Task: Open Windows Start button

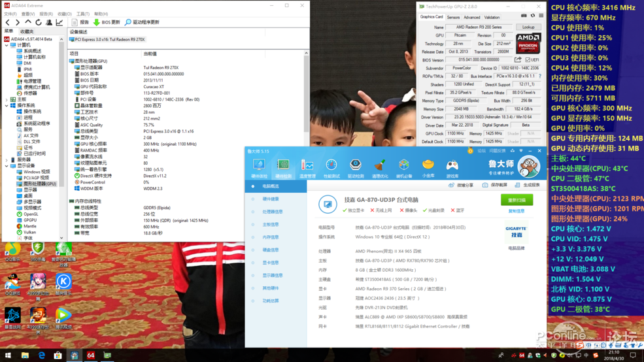Action: pyautogui.click(x=8, y=355)
